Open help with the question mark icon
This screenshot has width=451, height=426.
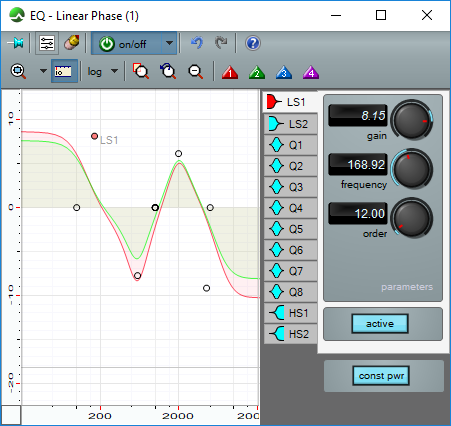(x=253, y=43)
